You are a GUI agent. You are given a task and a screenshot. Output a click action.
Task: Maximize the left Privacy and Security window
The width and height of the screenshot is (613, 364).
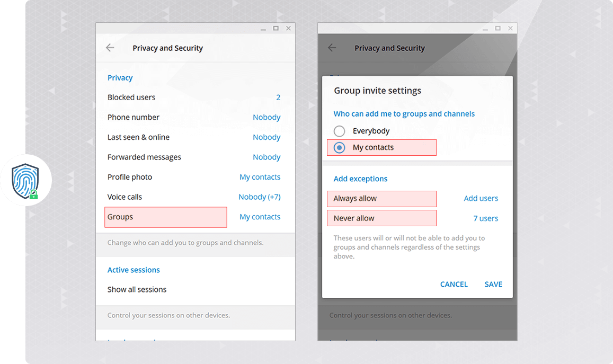276,28
